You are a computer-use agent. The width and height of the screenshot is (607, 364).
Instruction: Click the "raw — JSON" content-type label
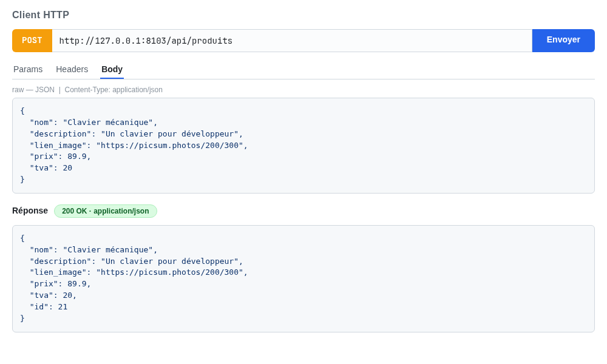pos(87,90)
